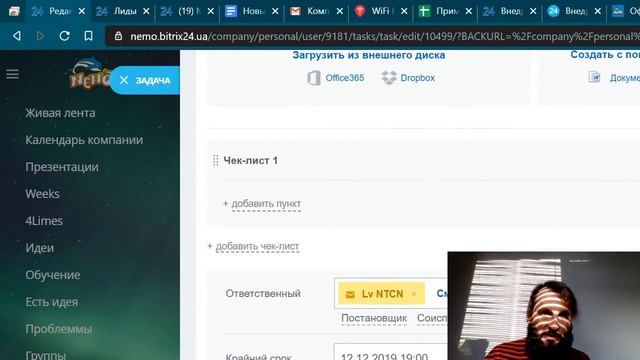Open the hamburger menu in sidebar
Screen dimensions: 640x360
[x=12, y=74]
